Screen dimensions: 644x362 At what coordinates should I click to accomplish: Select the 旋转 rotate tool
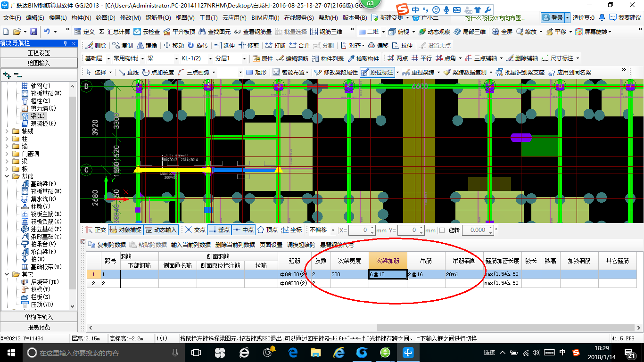click(x=198, y=45)
